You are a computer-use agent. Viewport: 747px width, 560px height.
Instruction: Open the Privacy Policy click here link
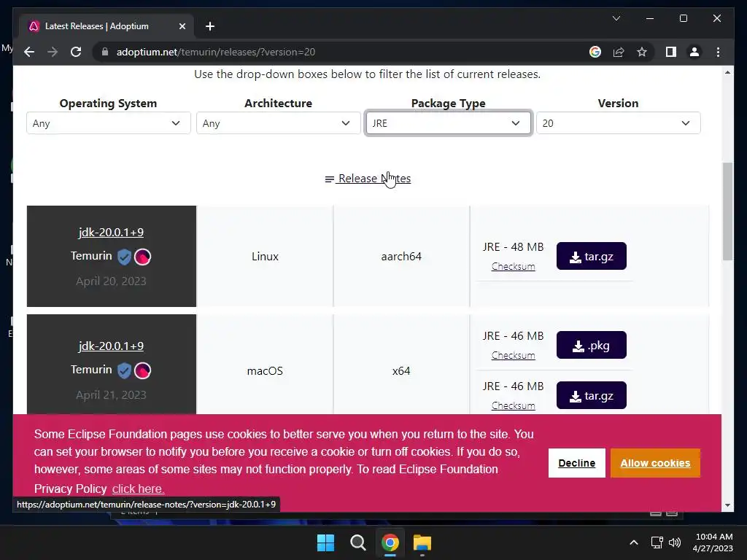click(x=138, y=489)
